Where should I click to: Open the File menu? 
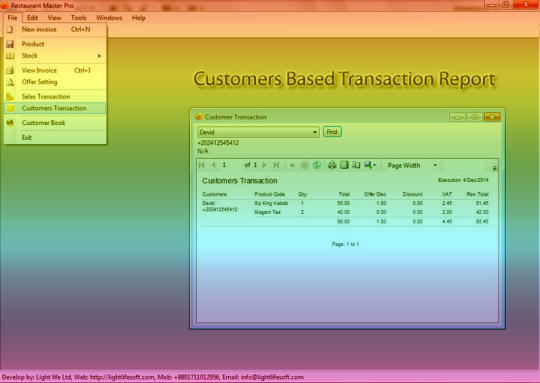[12, 18]
